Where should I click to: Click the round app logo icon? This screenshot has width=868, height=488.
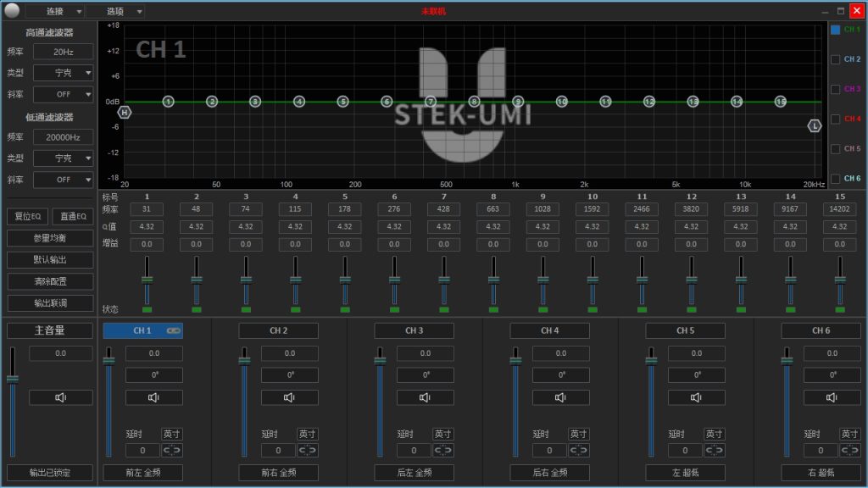click(12, 10)
